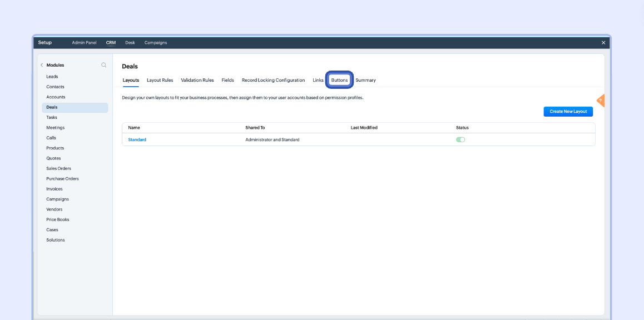Choose the Accounts module
The width and height of the screenshot is (644, 320).
tap(56, 97)
